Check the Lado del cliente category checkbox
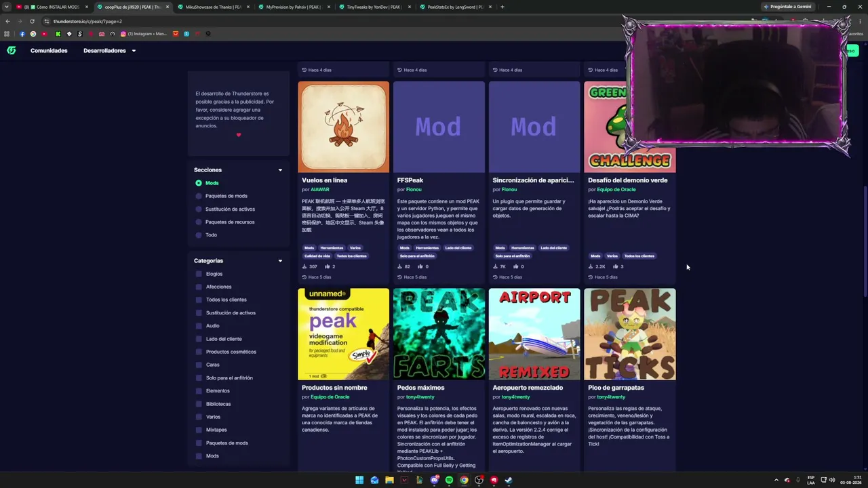This screenshot has height=488, width=868. tap(199, 339)
